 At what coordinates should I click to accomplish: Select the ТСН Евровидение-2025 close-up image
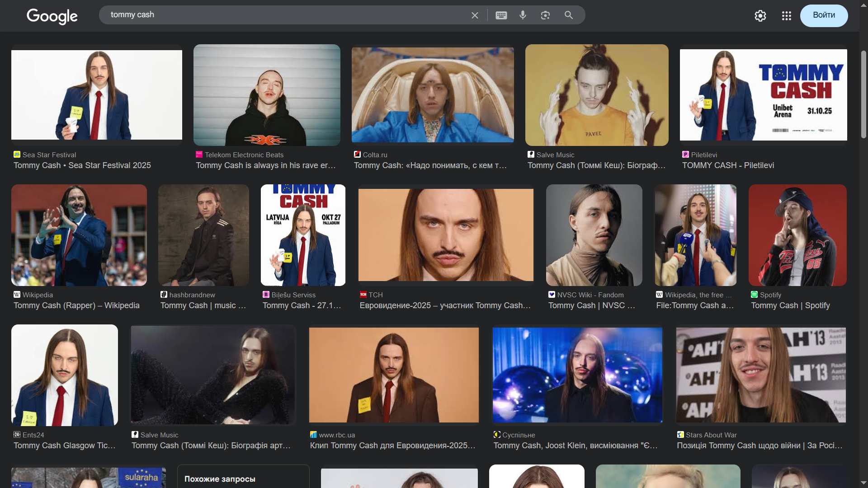tap(446, 235)
